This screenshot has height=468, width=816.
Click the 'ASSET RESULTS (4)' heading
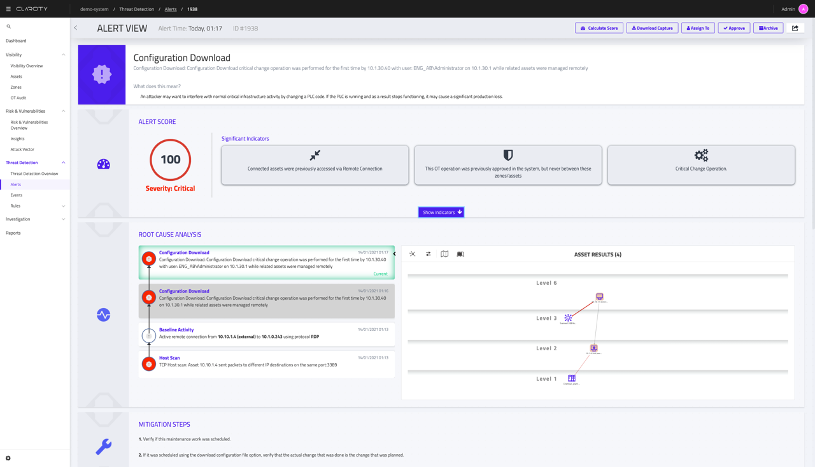597,255
